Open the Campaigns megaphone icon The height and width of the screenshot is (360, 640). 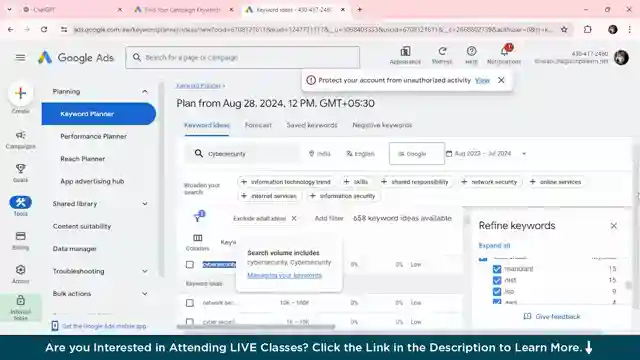[x=20, y=135]
